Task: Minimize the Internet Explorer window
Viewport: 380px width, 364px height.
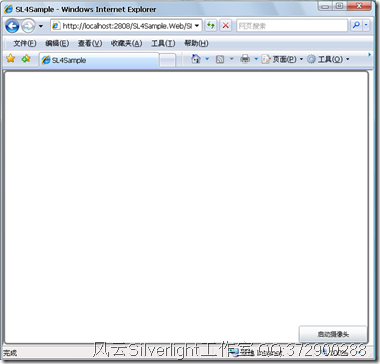Action: coord(325,6)
